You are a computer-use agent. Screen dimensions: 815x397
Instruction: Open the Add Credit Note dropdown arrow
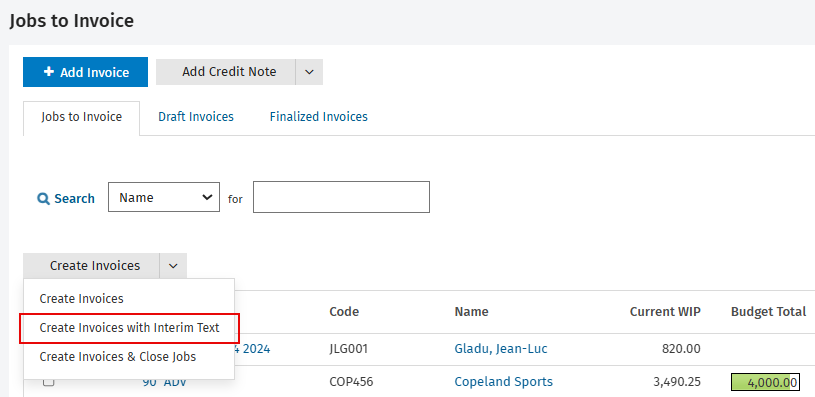pos(309,72)
